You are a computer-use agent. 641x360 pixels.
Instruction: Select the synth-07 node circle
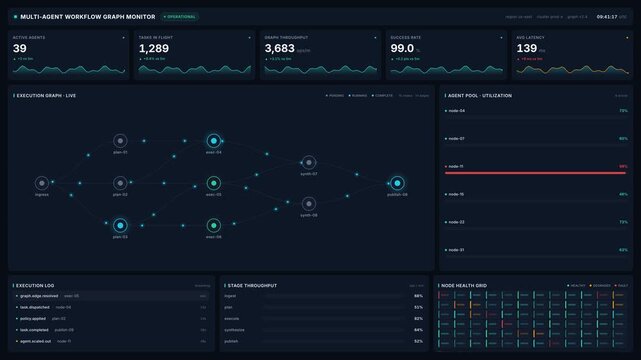[x=309, y=162]
